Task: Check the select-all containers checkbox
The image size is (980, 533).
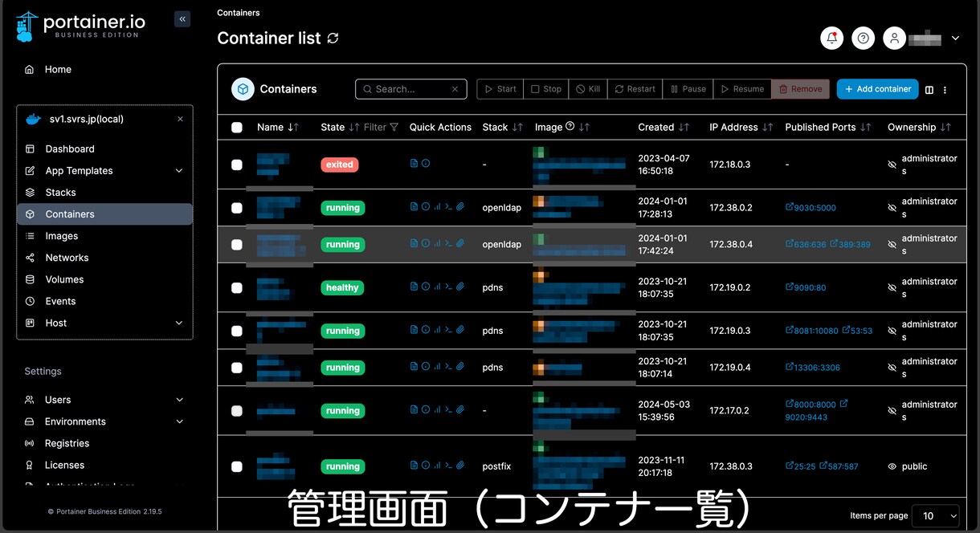Action: pyautogui.click(x=237, y=128)
